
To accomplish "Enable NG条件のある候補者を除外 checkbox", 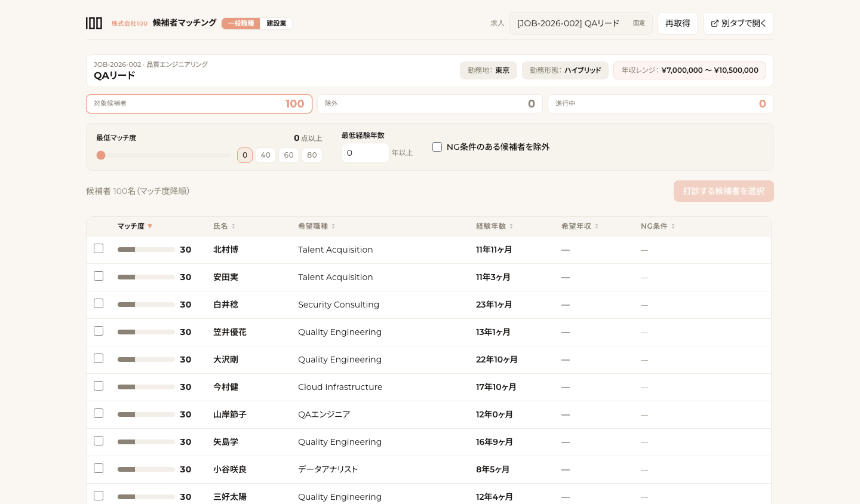I will tap(437, 147).
